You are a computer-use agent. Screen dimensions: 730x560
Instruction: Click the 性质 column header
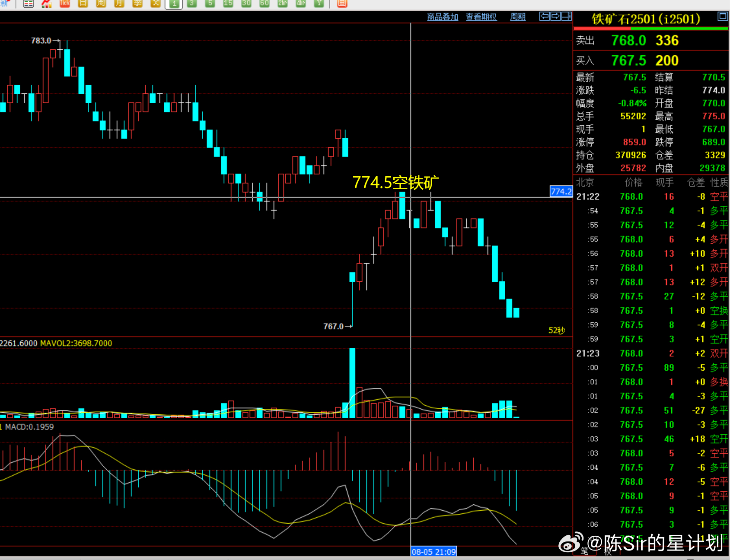pos(719,182)
